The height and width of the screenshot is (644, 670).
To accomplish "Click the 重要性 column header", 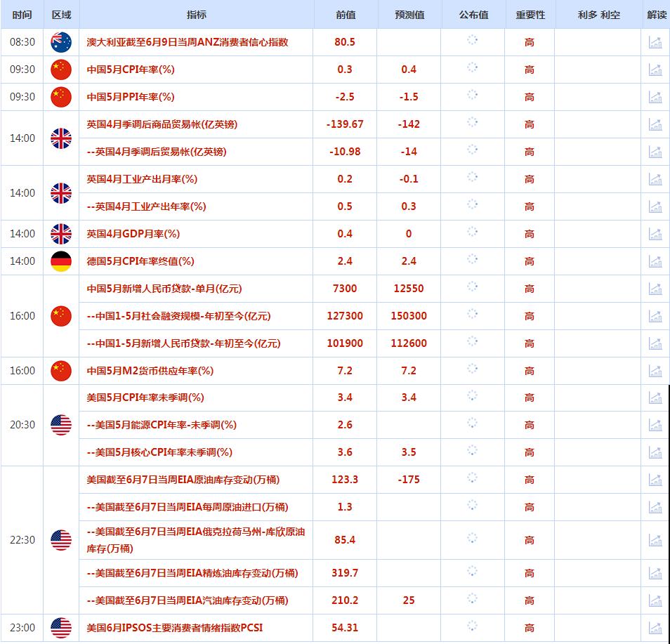I will coord(529,13).
